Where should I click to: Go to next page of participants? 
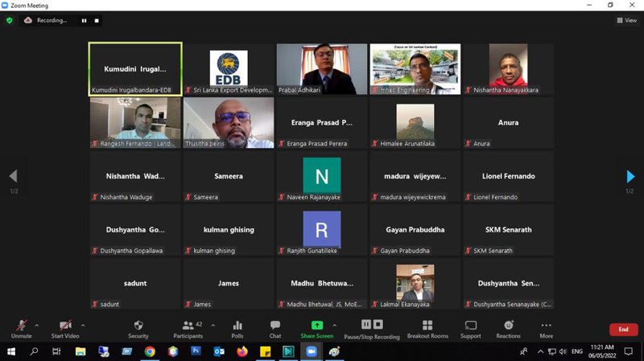pos(630,176)
